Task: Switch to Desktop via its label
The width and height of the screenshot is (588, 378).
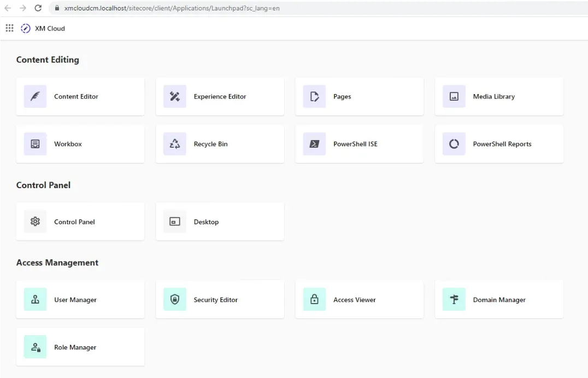Action: [x=206, y=222]
